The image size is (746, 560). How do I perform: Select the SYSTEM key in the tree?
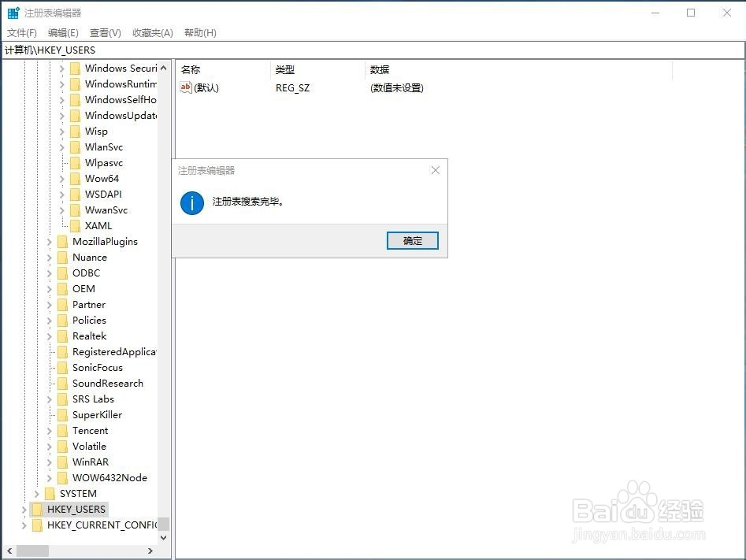(x=79, y=493)
